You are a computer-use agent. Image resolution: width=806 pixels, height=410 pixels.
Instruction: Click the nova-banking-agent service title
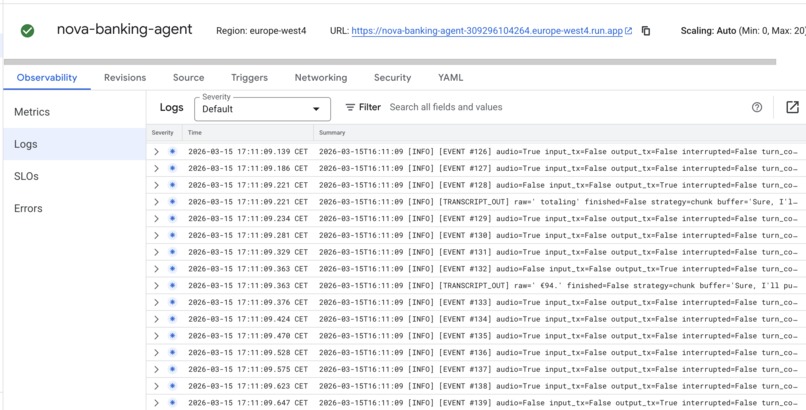pos(124,29)
